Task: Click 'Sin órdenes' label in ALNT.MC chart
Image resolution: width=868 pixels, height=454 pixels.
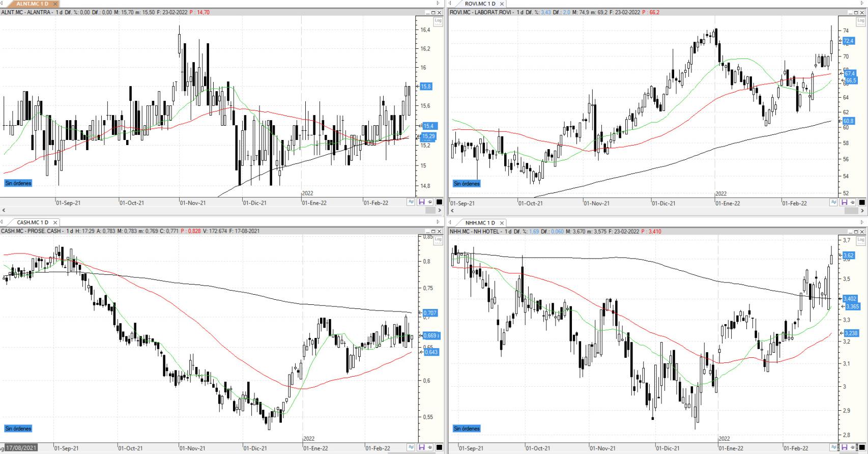Action: (18, 183)
